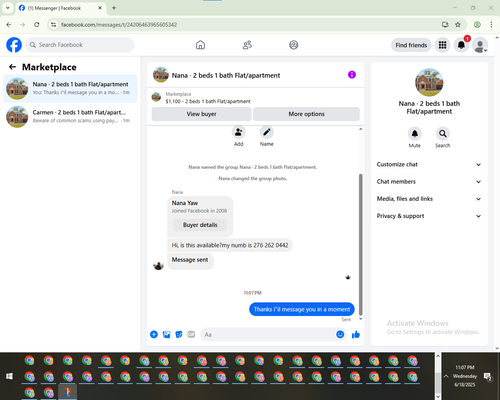Go back using the Marketplace arrow
The width and height of the screenshot is (500, 400).
point(12,67)
